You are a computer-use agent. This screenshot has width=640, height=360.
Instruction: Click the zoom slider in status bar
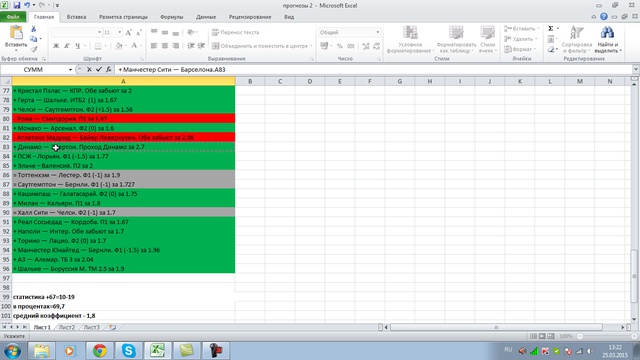[580, 336]
